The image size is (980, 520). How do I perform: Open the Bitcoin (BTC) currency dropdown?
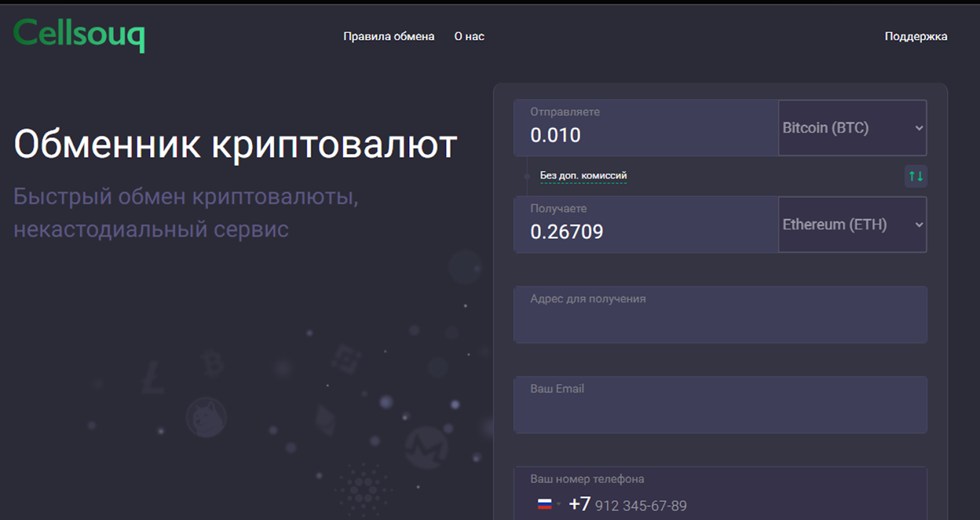[852, 128]
